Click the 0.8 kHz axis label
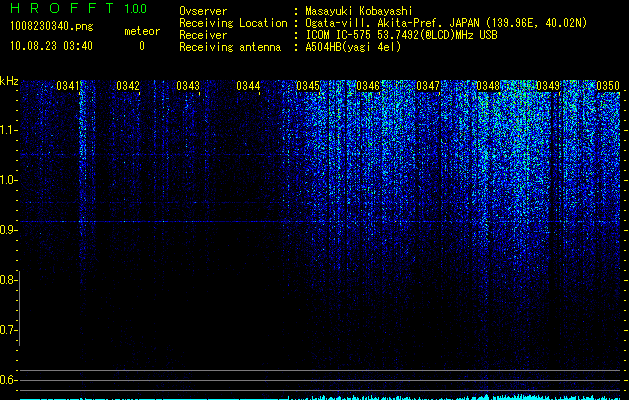Viewport: 629px width, 400px height. pyautogui.click(x=7, y=280)
